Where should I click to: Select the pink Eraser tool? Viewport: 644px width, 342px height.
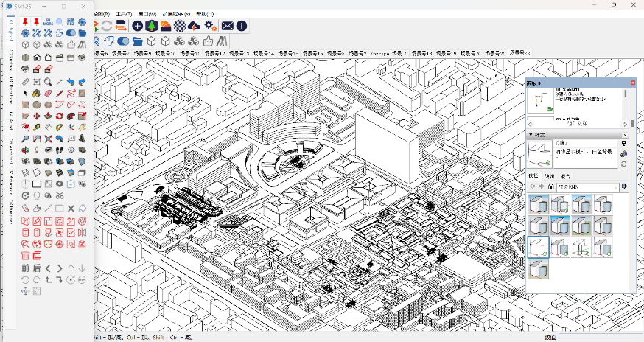48,94
